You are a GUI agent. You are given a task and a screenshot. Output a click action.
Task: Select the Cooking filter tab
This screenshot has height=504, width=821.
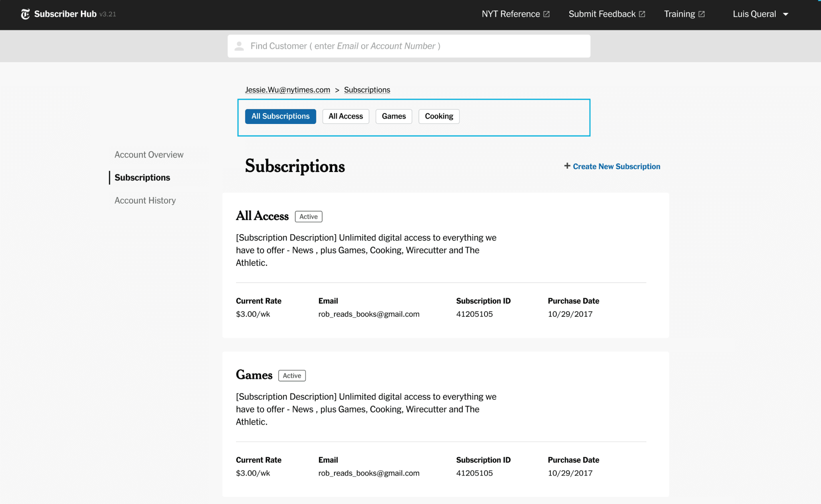tap(439, 116)
